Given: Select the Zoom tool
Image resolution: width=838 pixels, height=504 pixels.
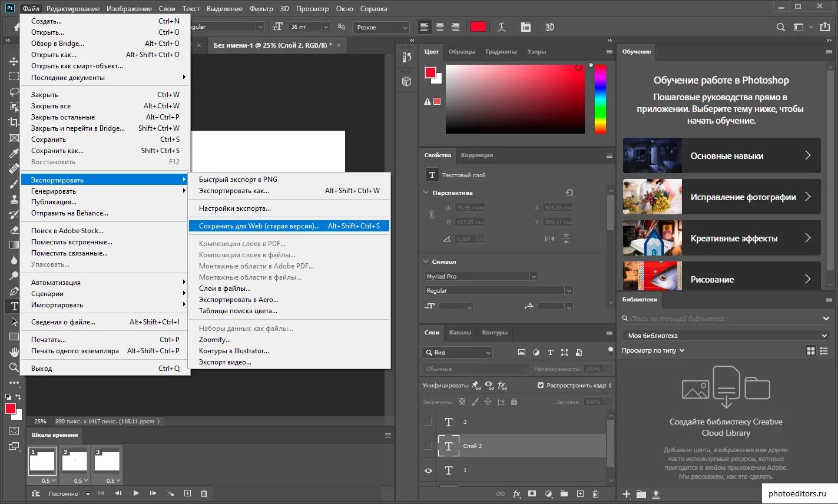Looking at the screenshot, I should pos(14,367).
